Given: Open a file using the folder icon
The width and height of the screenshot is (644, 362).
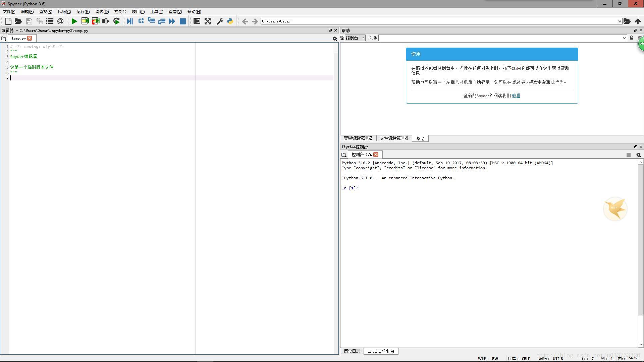Looking at the screenshot, I should tap(18, 21).
